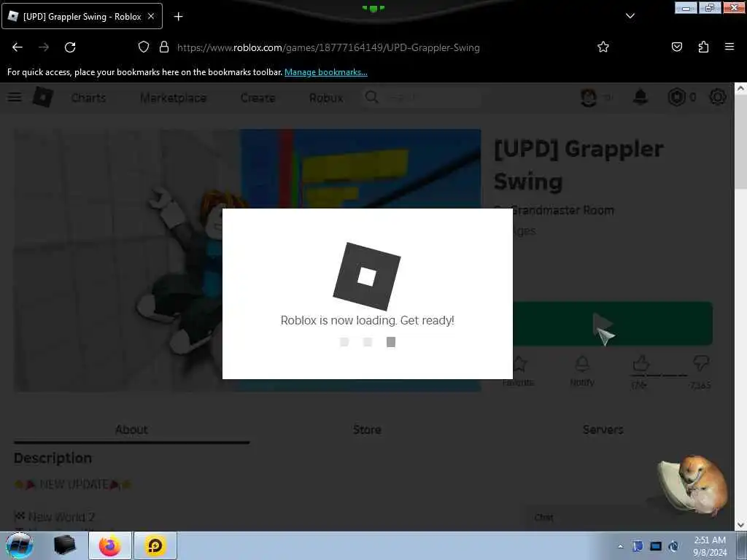Click the page scrollbar down arrow
The image size is (747, 560).
coord(740,525)
